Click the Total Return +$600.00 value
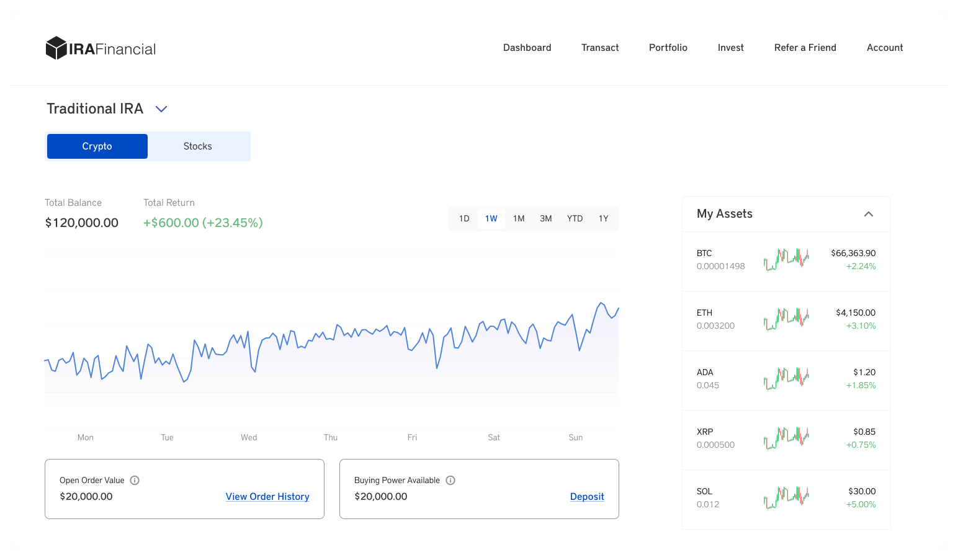The width and height of the screenshot is (958, 560). point(203,223)
